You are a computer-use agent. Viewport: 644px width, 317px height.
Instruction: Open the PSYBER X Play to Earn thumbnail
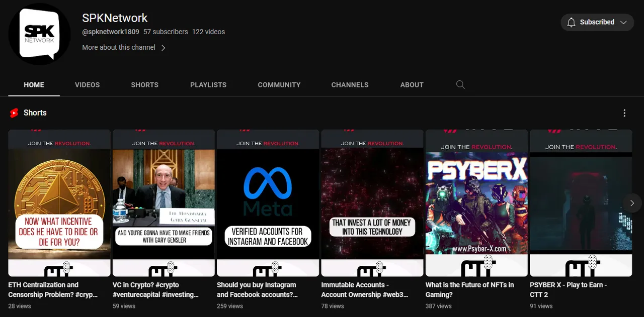coord(581,203)
